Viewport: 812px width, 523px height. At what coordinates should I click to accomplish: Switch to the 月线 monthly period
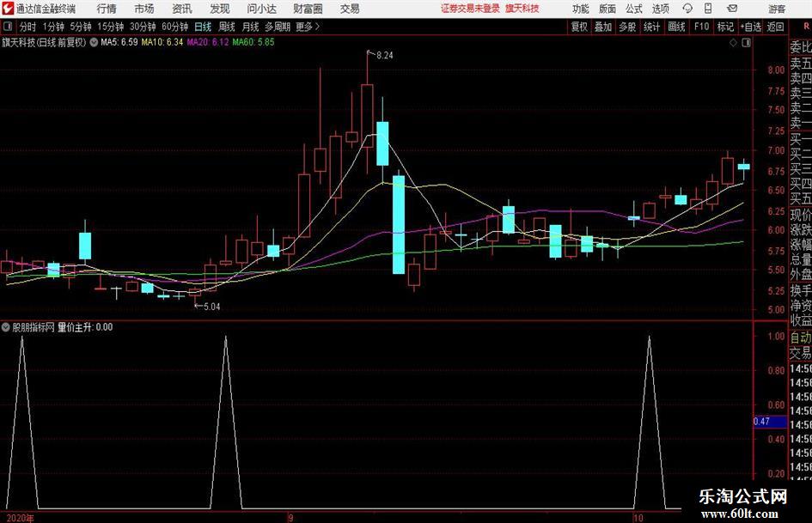(x=250, y=27)
